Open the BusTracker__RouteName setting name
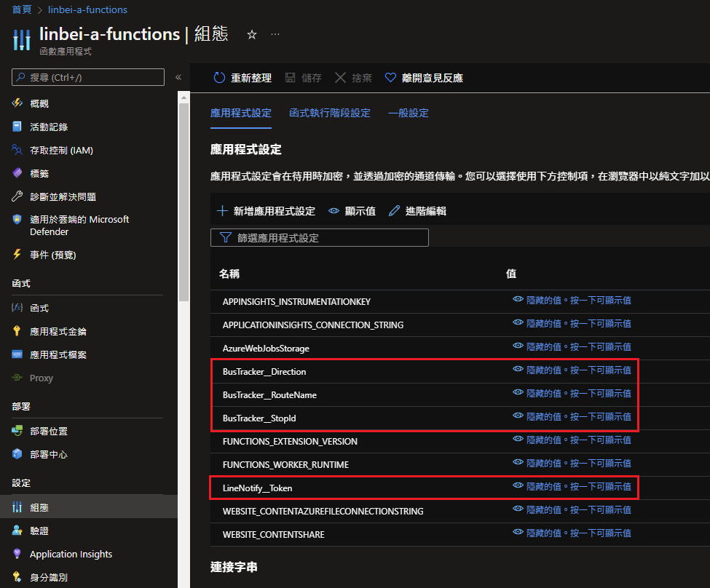710x588 pixels. 269,394
